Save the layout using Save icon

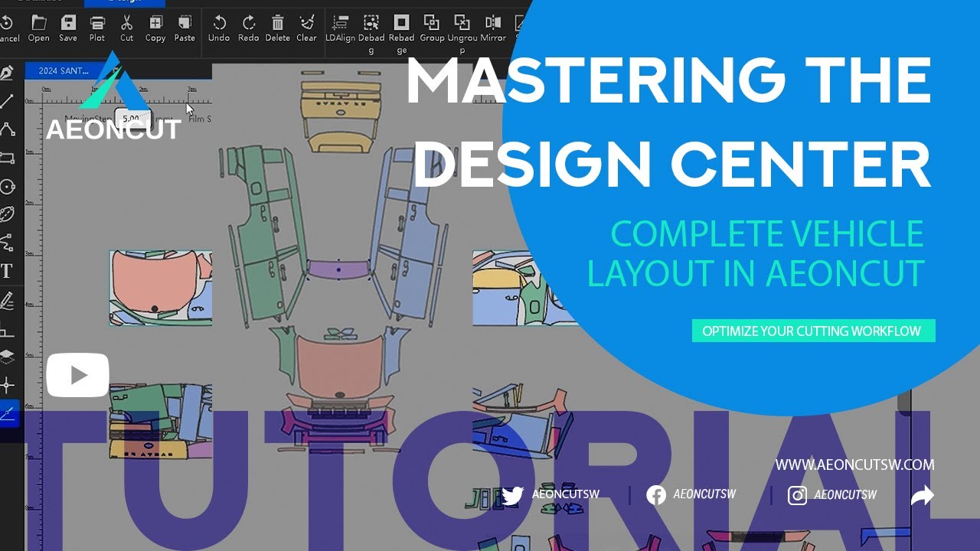67,28
